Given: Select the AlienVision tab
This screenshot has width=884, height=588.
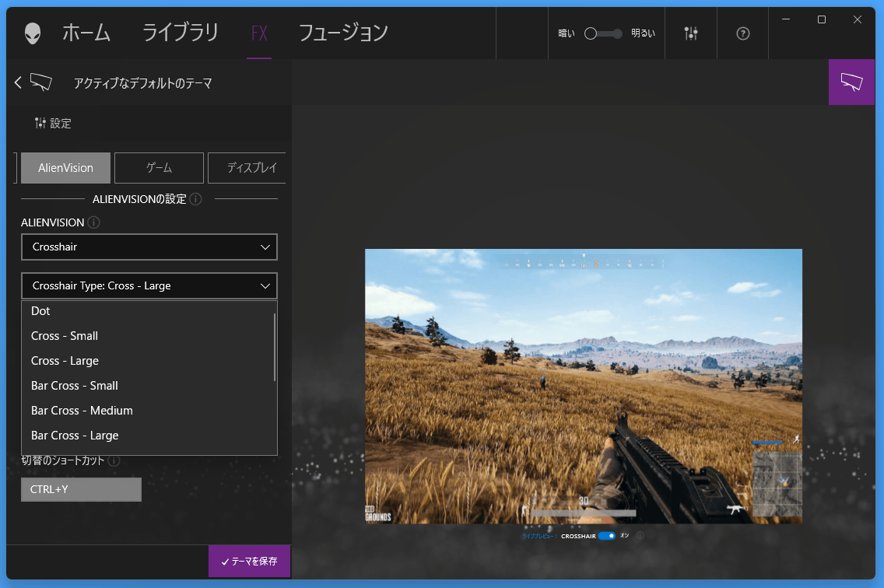Looking at the screenshot, I should coord(65,168).
